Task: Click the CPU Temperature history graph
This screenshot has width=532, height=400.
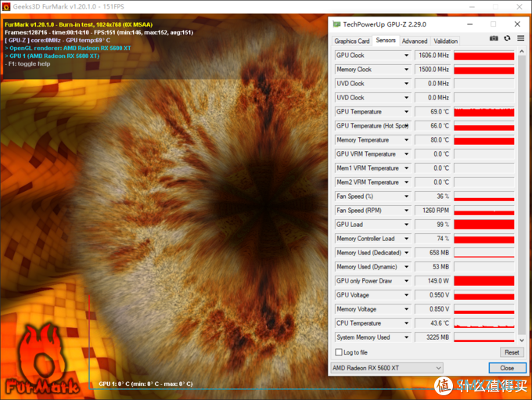Action: coord(483,323)
